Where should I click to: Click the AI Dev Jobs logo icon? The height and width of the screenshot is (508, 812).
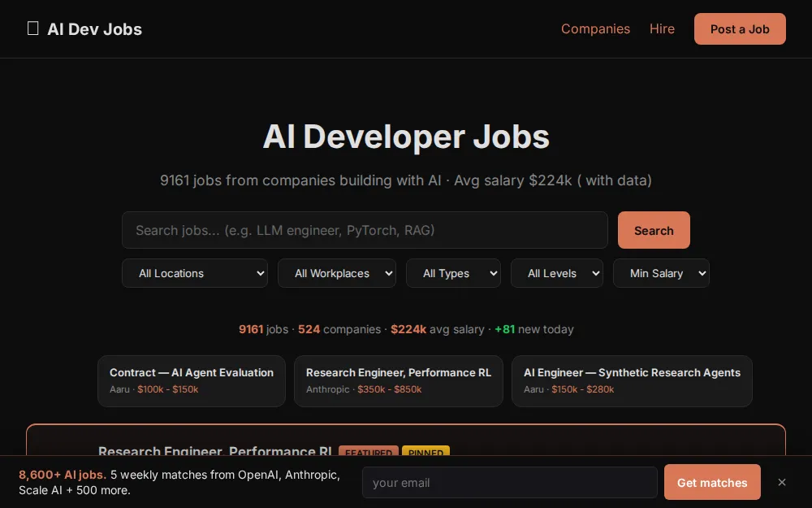(32, 28)
